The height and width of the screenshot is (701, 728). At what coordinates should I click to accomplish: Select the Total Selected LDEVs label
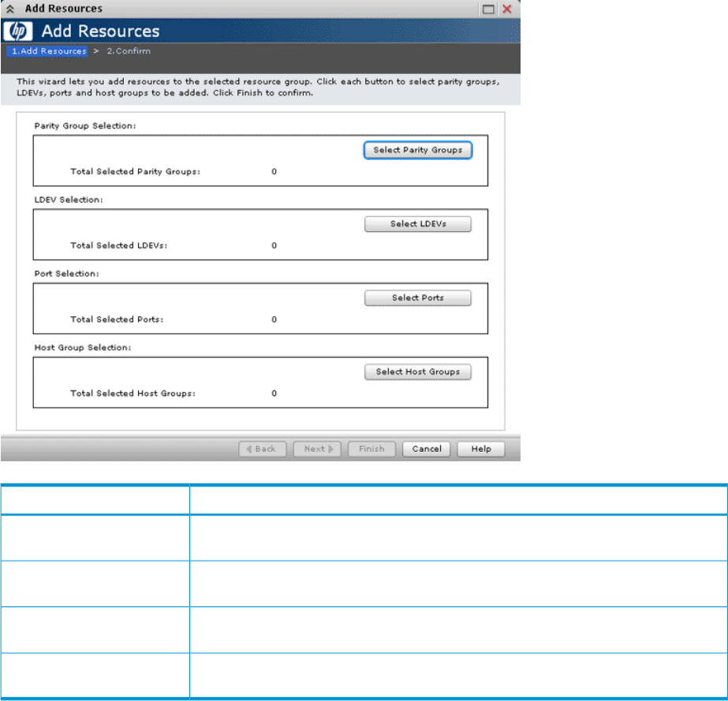[118, 245]
